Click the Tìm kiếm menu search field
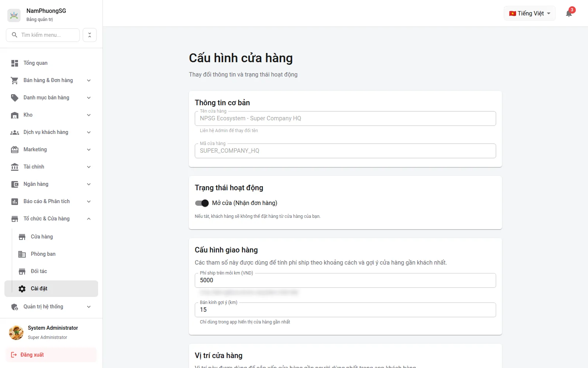Viewport: 588px width, 368px height. click(x=43, y=35)
